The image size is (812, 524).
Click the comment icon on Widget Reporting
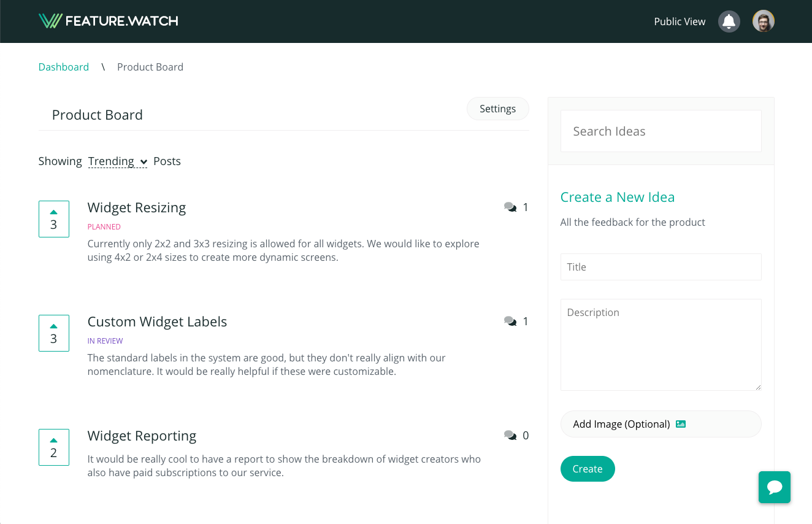(x=510, y=435)
